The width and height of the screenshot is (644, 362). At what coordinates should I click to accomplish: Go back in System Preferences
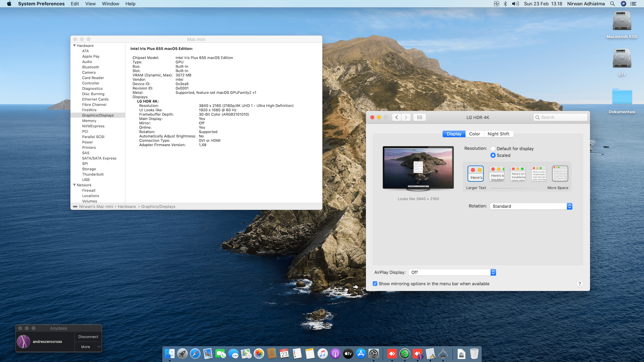click(x=397, y=117)
